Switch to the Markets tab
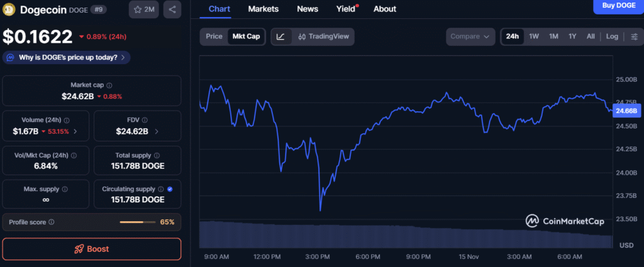This screenshot has width=644, height=267. tap(264, 9)
